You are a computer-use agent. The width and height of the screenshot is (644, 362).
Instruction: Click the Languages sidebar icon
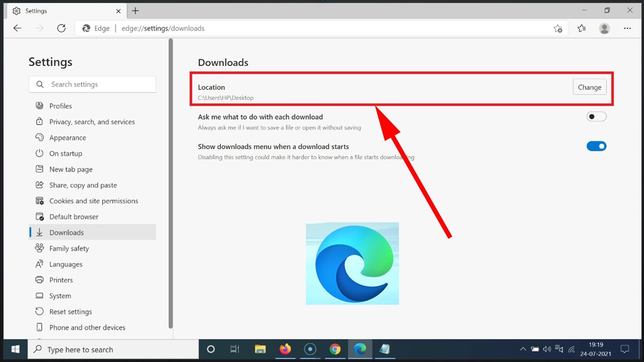click(x=39, y=264)
